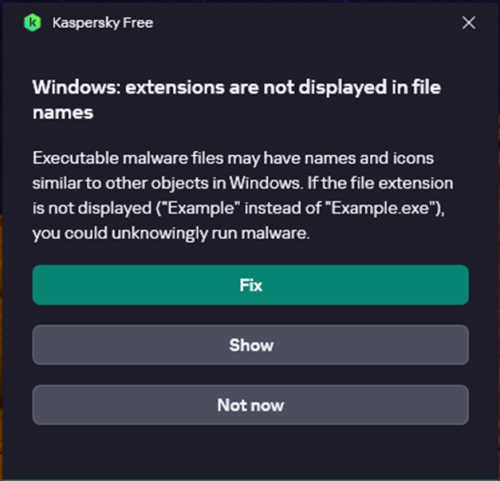Click the gap between the Fix and Show buttons

tap(250, 315)
